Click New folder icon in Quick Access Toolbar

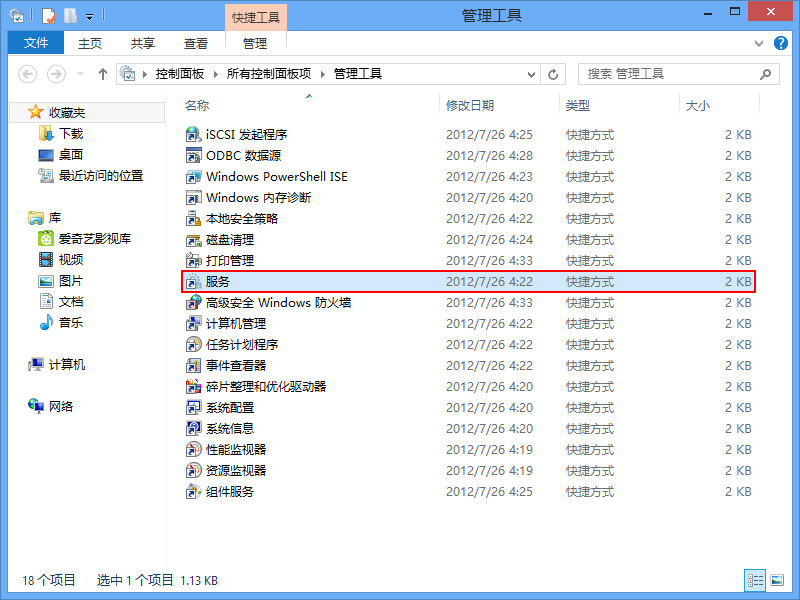(x=70, y=16)
